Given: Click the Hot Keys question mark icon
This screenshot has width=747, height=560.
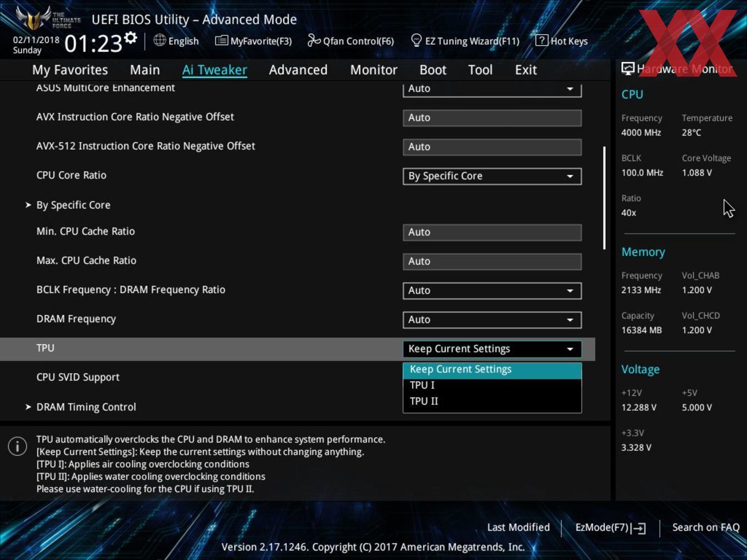Looking at the screenshot, I should [542, 40].
